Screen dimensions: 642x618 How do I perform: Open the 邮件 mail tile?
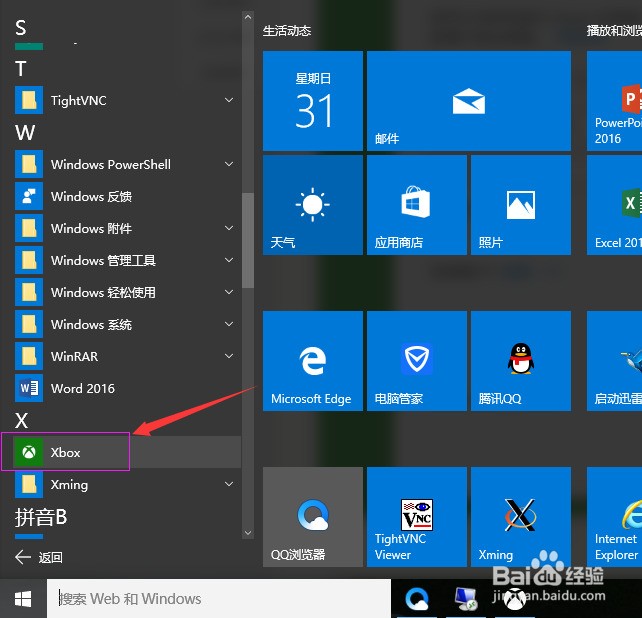pyautogui.click(x=469, y=101)
